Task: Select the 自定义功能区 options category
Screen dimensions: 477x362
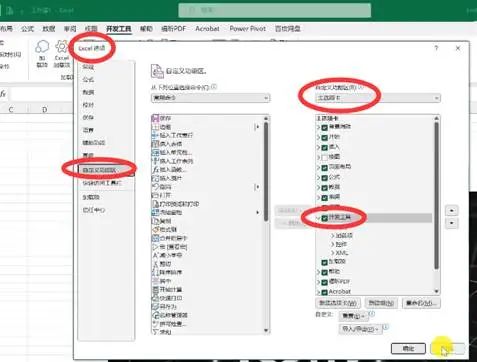Action: [106, 170]
